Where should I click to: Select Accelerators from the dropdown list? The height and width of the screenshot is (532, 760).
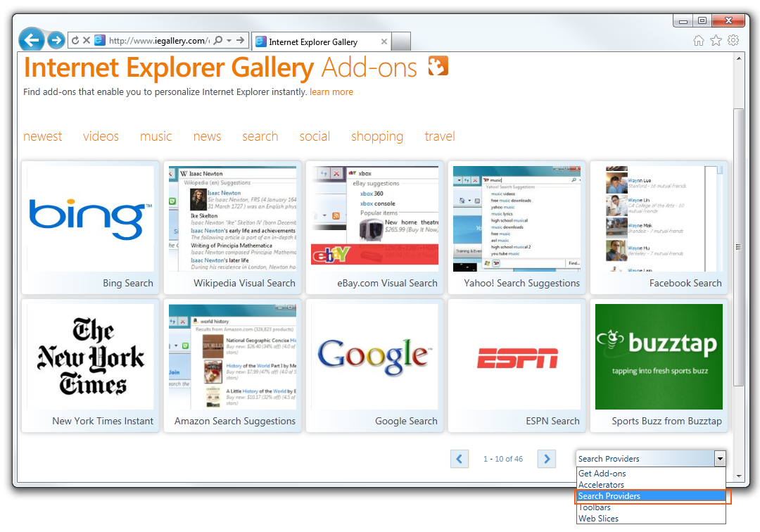tap(651, 485)
